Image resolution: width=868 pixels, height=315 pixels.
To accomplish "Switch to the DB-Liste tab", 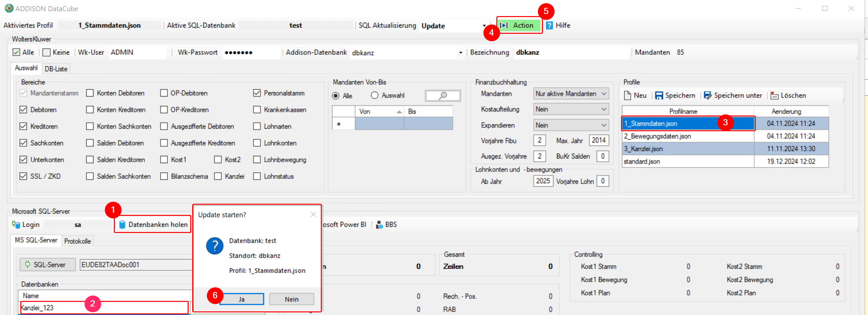I will [56, 69].
